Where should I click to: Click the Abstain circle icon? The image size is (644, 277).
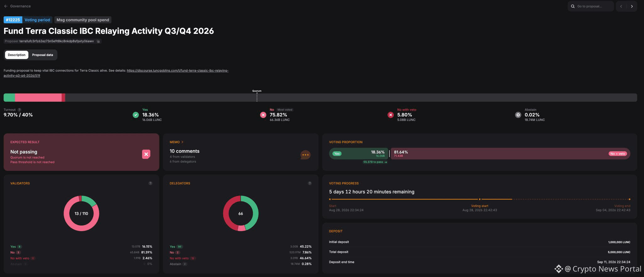[x=518, y=115]
